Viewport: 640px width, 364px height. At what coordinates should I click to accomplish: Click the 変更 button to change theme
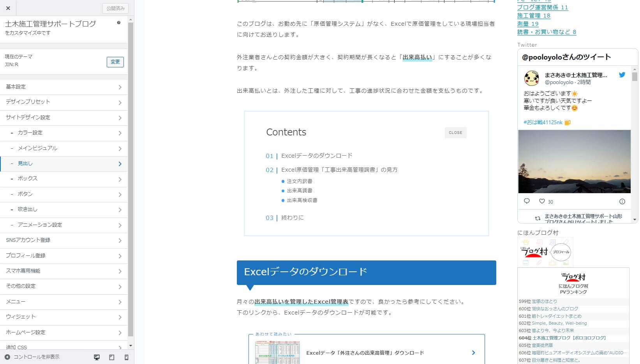(x=115, y=62)
